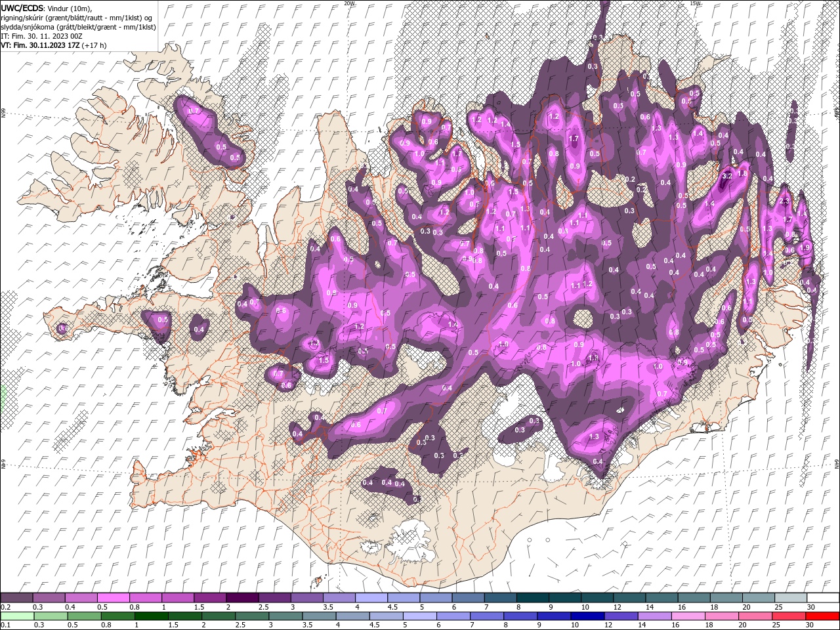Viewport: 840px width, 630px height.
Task: Click the pale green lower swatch between 0.1 and 0.3
Action: (17, 616)
